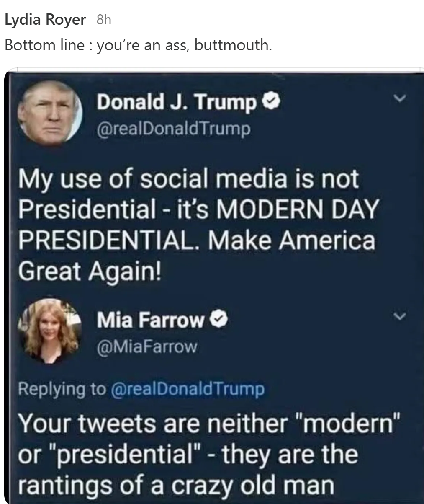Click the Mia Farrow display name
424x504 pixels.
click(x=150, y=320)
